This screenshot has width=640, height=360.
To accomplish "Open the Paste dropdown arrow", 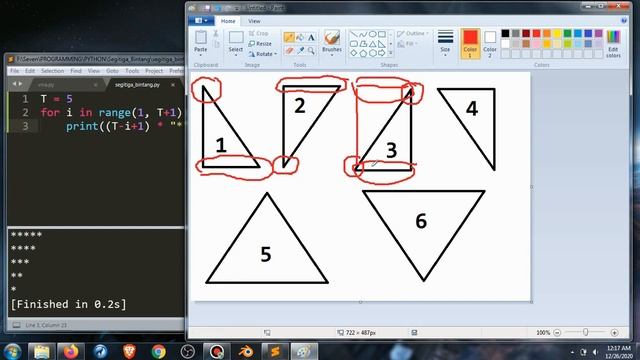I will point(200,55).
